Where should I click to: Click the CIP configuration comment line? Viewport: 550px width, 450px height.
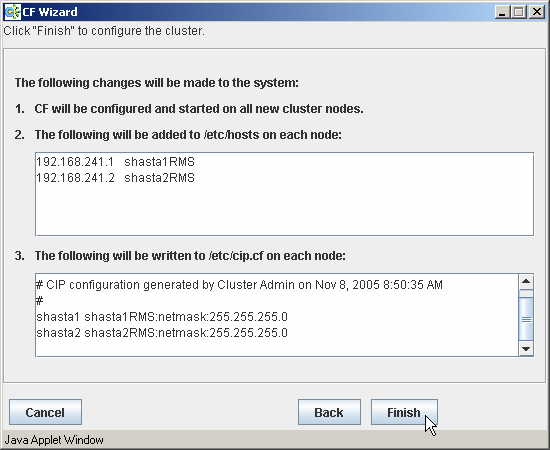[239, 284]
